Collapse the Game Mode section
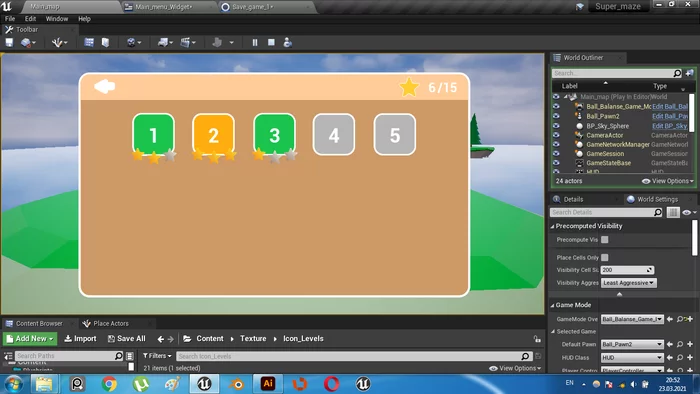The height and width of the screenshot is (394, 700). tap(553, 305)
